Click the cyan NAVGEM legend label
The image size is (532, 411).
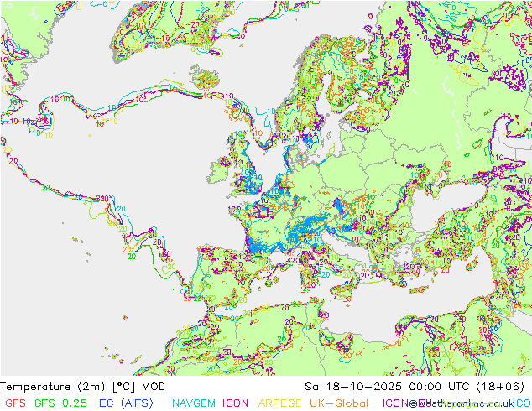coord(194,403)
